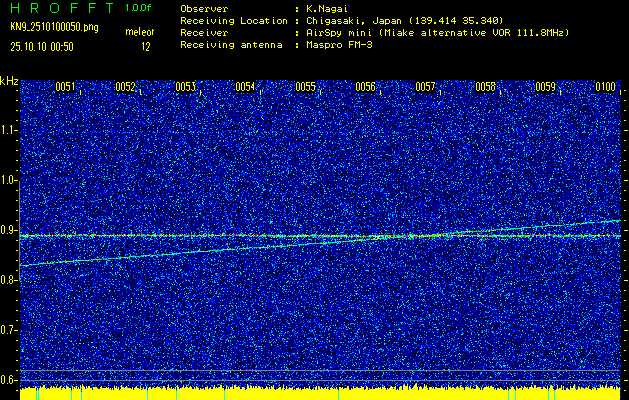Click the 0051 time marker
Screen dimensions: 629x400
click(65, 87)
